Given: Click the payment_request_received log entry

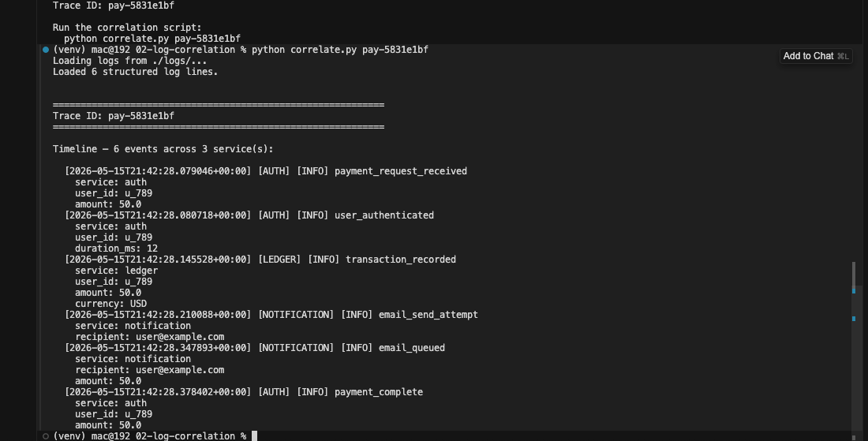Looking at the screenshot, I should [x=266, y=171].
